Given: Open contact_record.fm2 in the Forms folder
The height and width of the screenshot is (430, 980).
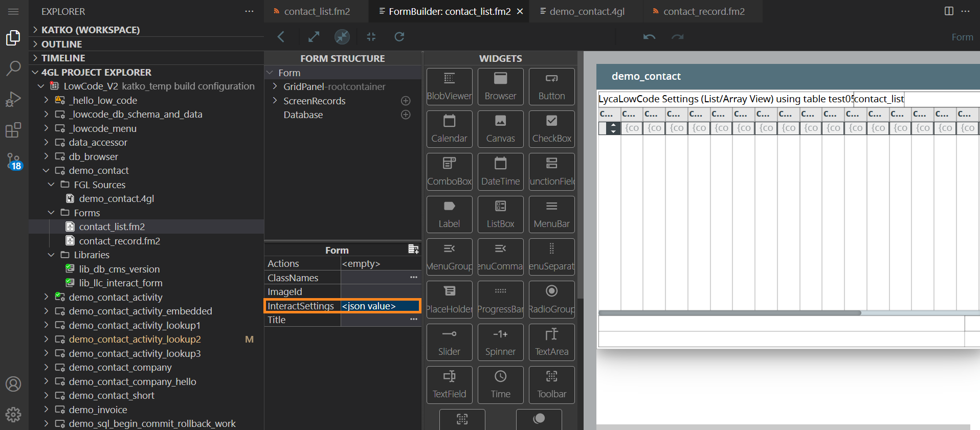Looking at the screenshot, I should [119, 241].
